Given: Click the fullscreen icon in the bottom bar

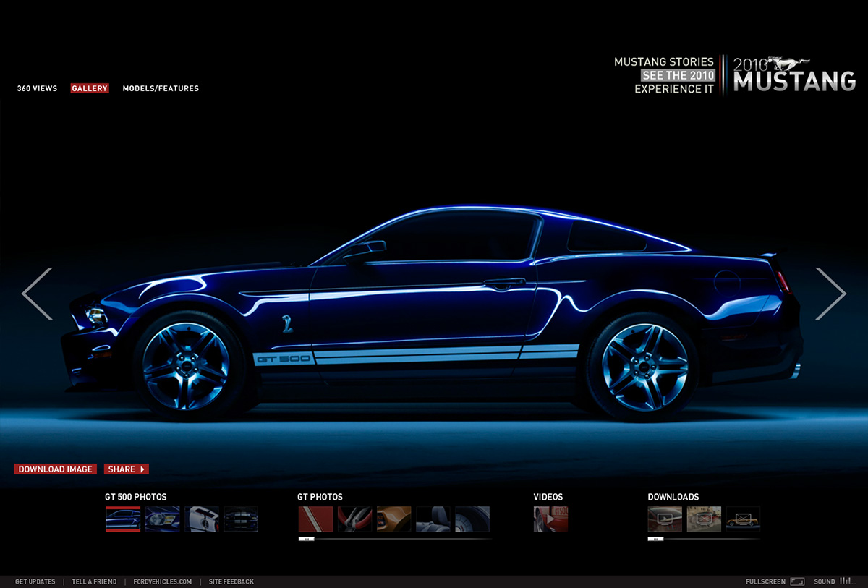Looking at the screenshot, I should click(x=797, y=581).
